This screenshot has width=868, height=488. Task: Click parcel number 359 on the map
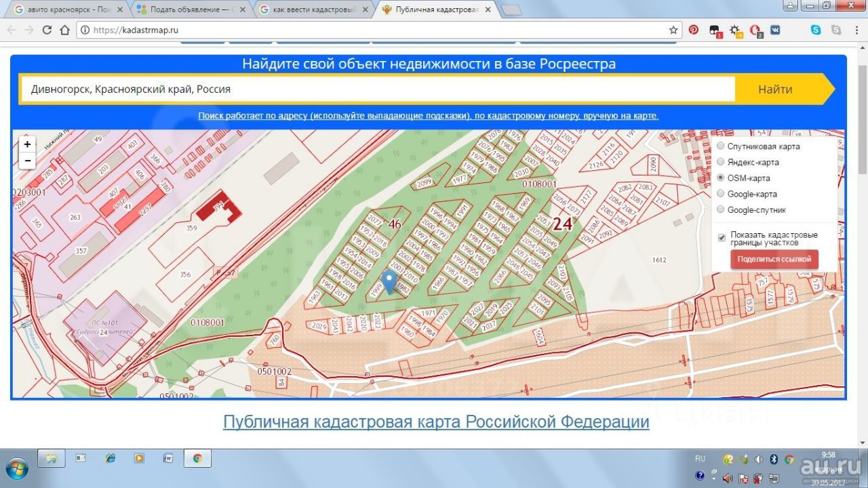tap(192, 228)
